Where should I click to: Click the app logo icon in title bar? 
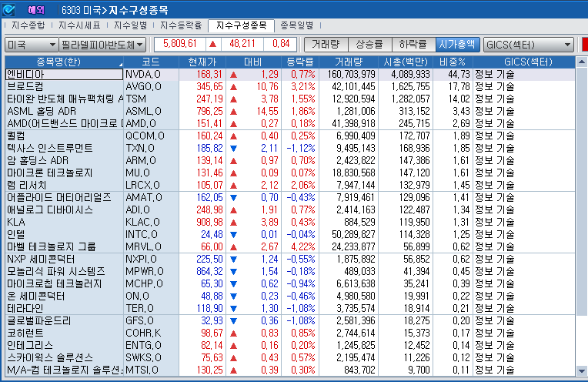click(8, 10)
